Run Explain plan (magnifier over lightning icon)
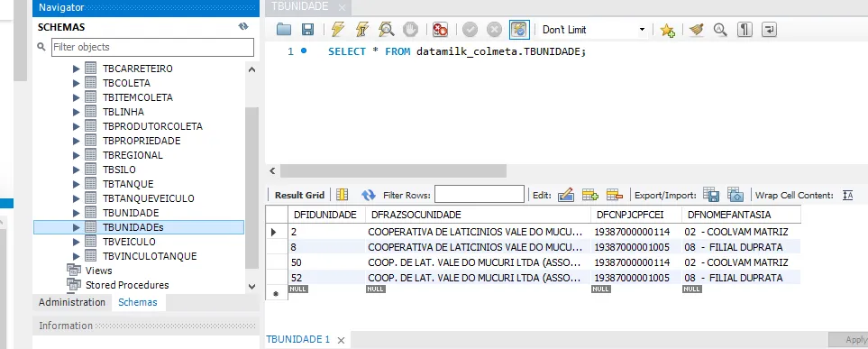 [x=386, y=30]
